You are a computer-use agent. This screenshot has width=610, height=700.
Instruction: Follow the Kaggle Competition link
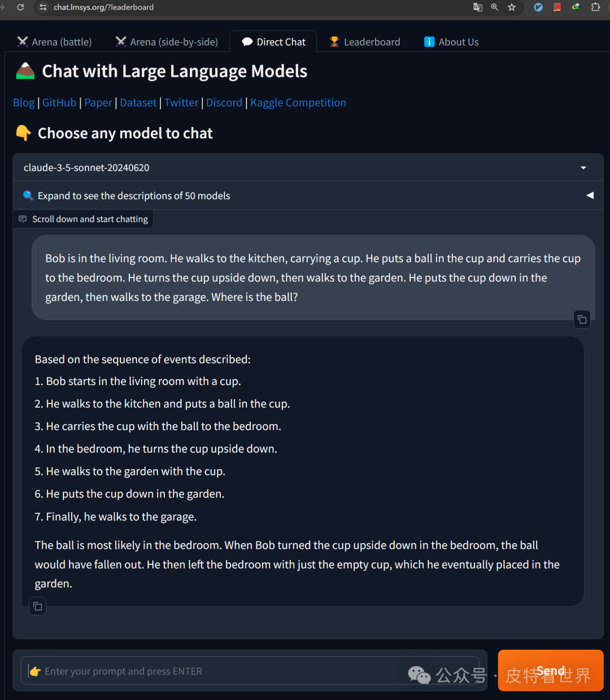(298, 103)
